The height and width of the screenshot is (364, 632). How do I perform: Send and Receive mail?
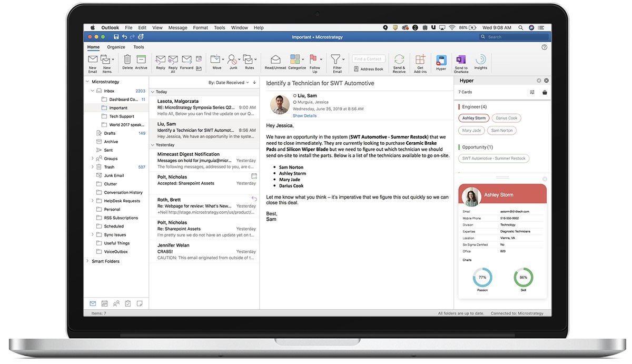tap(399, 62)
